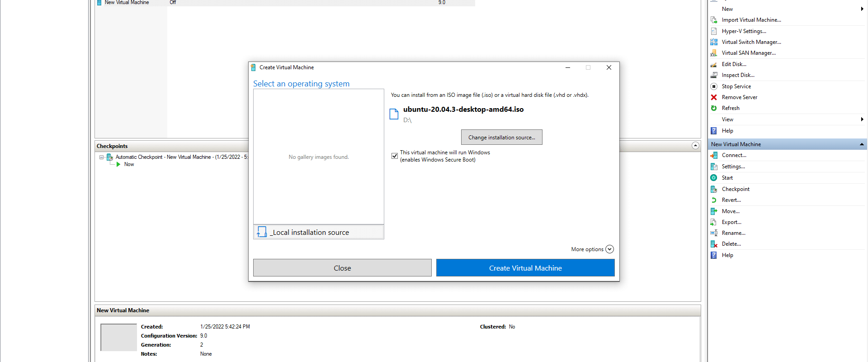This screenshot has height=362, width=868.
Task: Choose Delete... action for the VM
Action: 731,244
